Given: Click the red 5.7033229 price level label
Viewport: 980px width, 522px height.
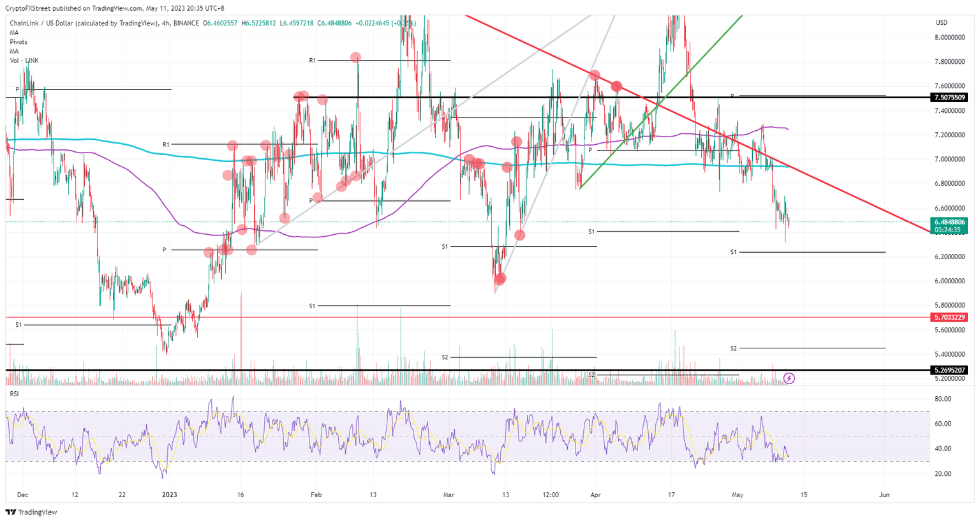Looking at the screenshot, I should (x=950, y=316).
